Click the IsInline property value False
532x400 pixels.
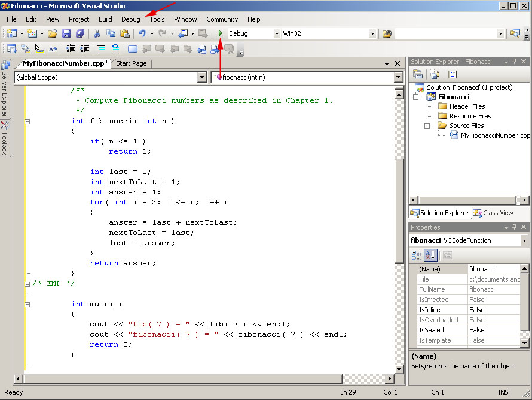tap(494, 310)
